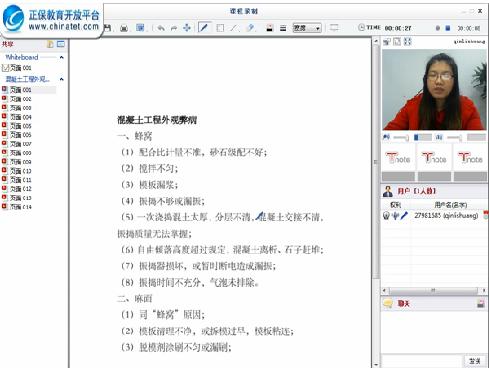This screenshot has height=368, width=489.
Task: Open 页面 003 in the page list
Action: click(20, 108)
